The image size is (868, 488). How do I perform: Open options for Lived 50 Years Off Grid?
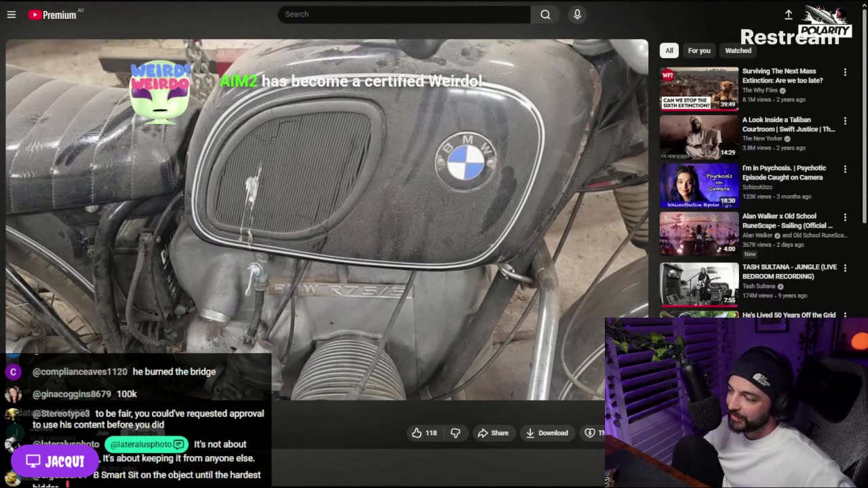(x=845, y=315)
